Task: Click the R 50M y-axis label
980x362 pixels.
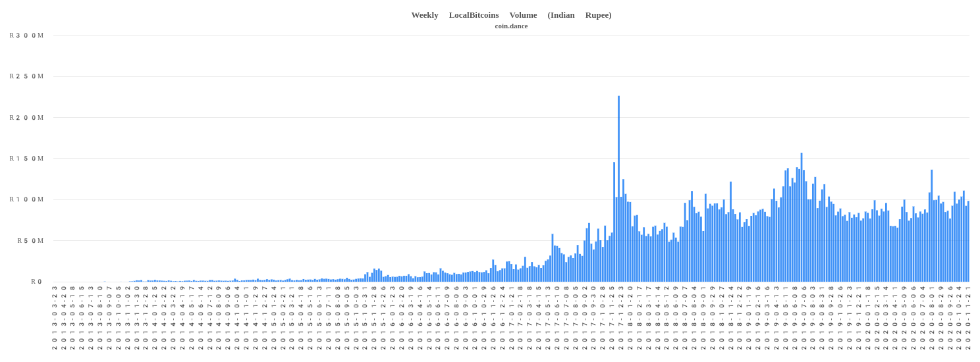Action: coord(31,241)
